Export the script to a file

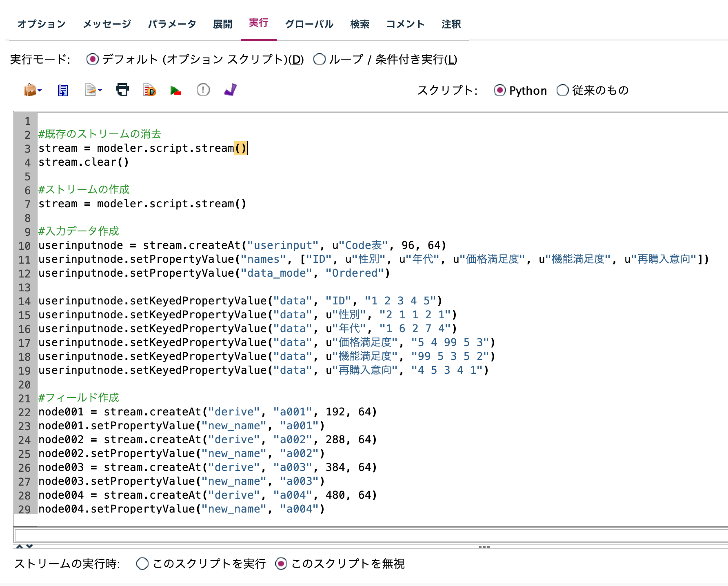coord(62,90)
